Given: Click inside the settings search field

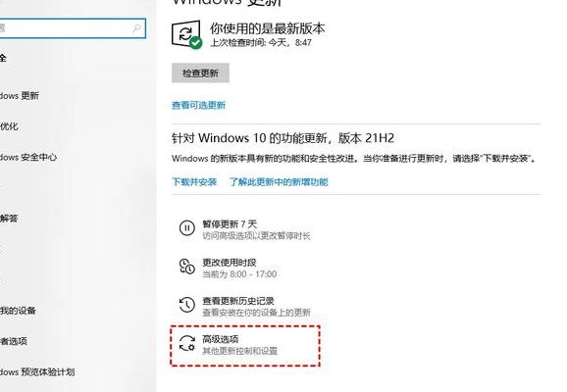Looking at the screenshot, I should tap(71, 28).
